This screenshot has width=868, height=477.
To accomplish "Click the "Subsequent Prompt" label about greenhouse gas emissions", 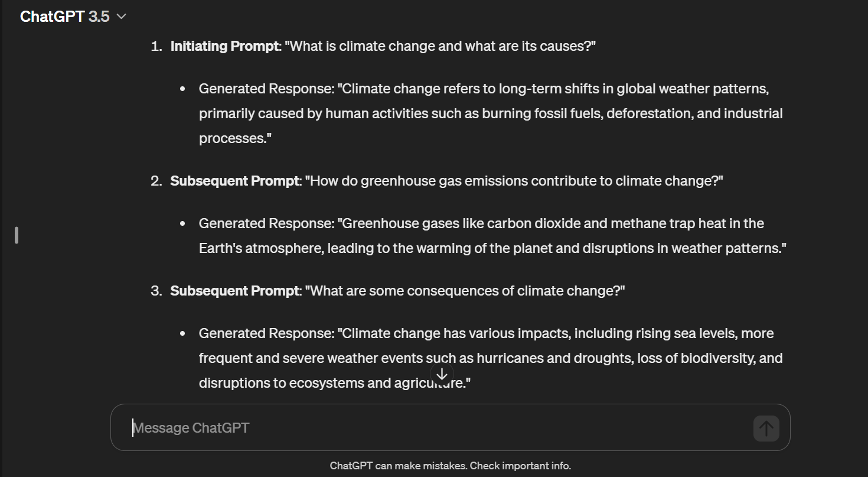I will tap(235, 181).
